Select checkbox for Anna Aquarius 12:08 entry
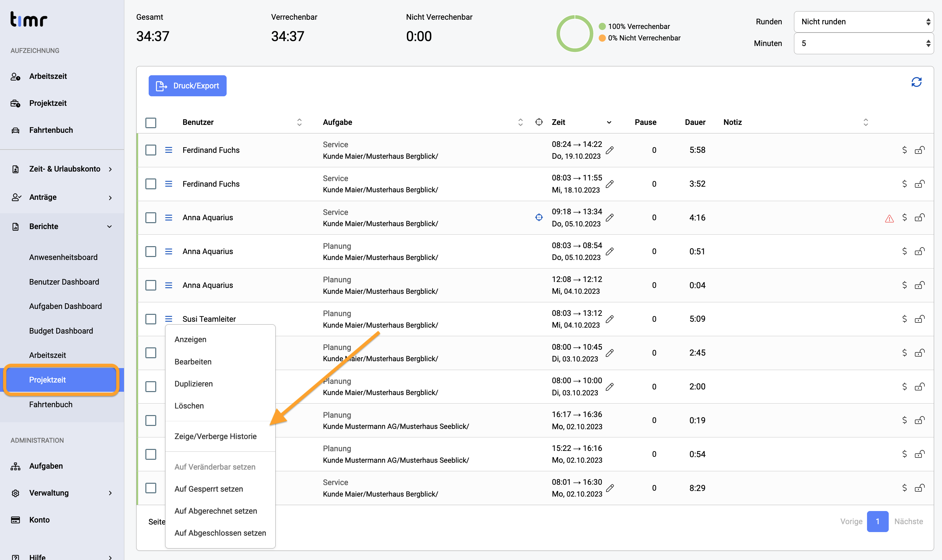 click(151, 285)
